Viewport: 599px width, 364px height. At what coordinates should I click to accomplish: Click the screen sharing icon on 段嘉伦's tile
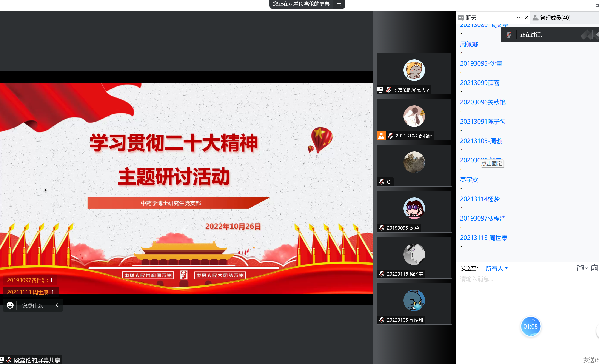380,90
